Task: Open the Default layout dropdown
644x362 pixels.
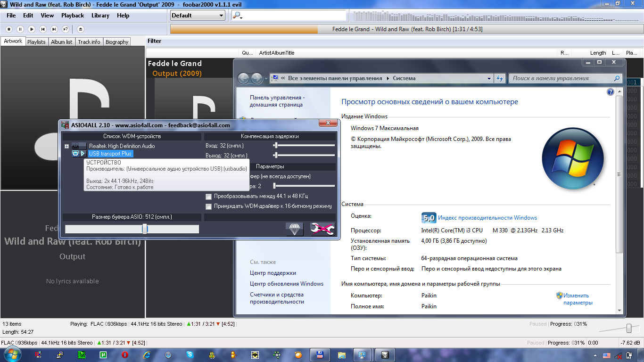Action: pyautogui.click(x=198, y=16)
